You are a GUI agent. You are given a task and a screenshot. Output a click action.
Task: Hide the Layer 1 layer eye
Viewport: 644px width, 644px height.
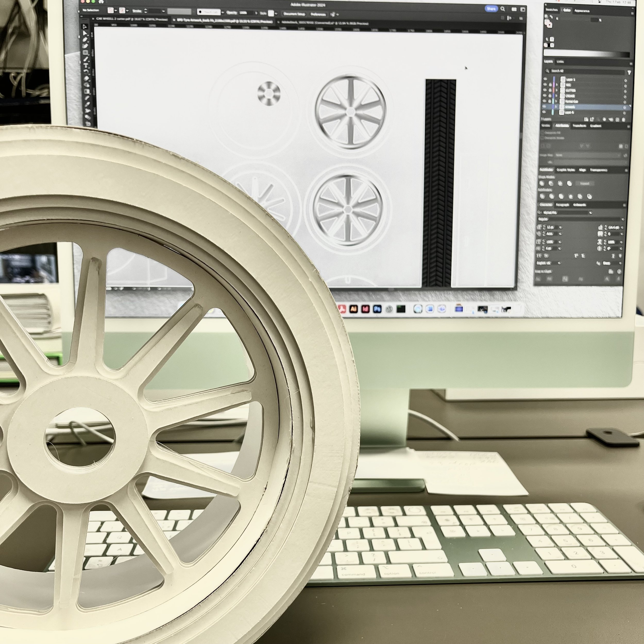(545, 79)
